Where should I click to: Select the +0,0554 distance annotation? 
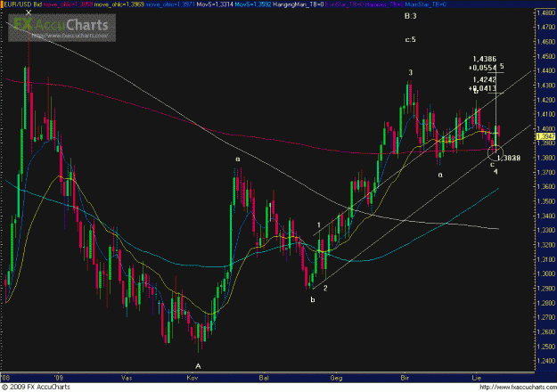coord(482,68)
